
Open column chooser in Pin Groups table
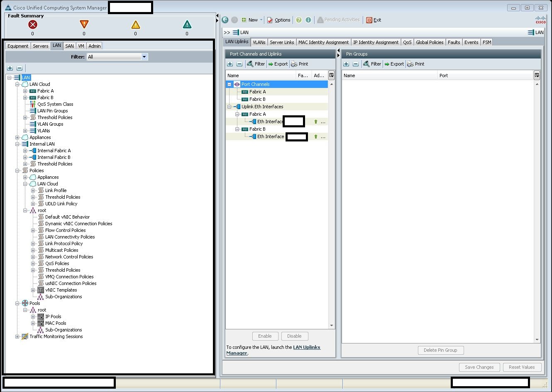coord(537,75)
